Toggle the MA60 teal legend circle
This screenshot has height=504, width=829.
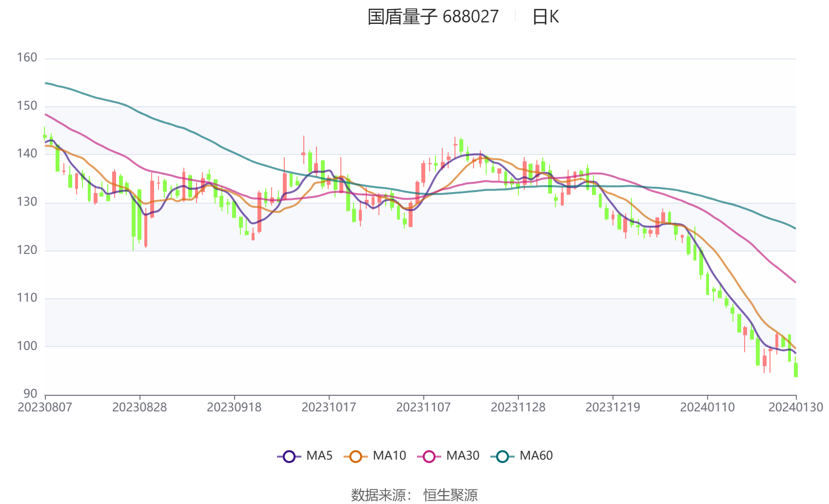click(x=502, y=456)
